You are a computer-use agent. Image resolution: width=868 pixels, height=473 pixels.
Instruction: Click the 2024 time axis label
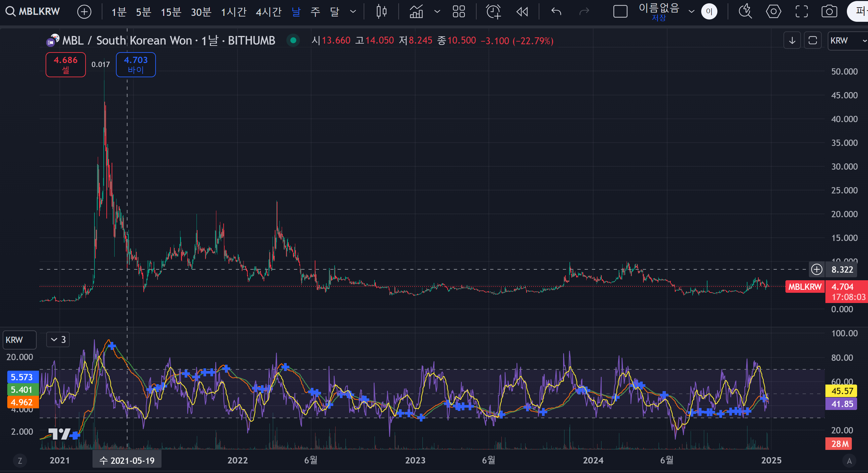(593, 460)
